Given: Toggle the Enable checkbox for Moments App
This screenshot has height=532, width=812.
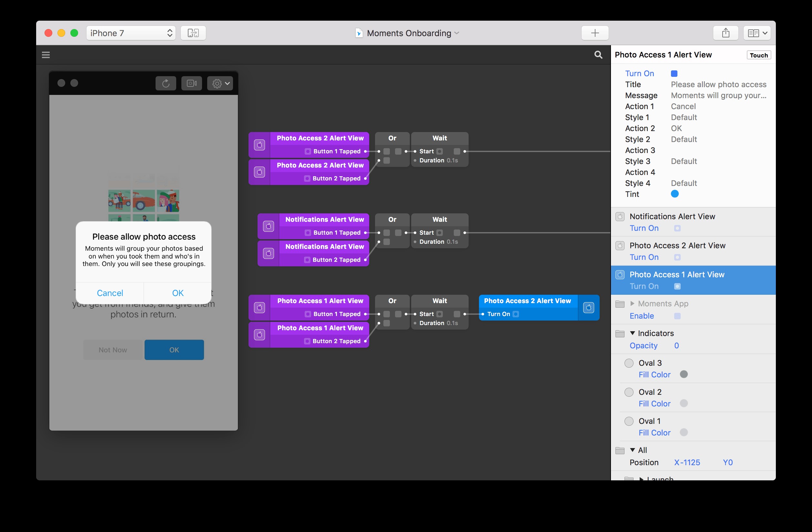Looking at the screenshot, I should coord(677,316).
